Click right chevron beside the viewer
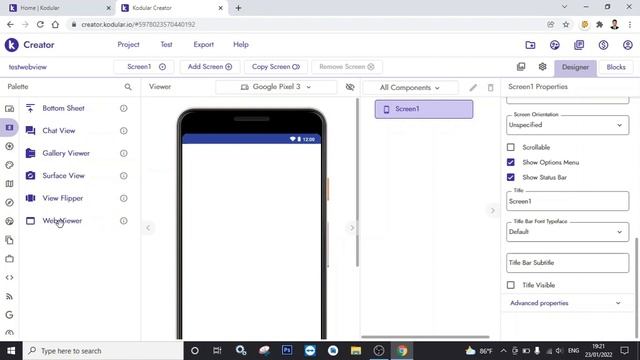 click(x=351, y=228)
